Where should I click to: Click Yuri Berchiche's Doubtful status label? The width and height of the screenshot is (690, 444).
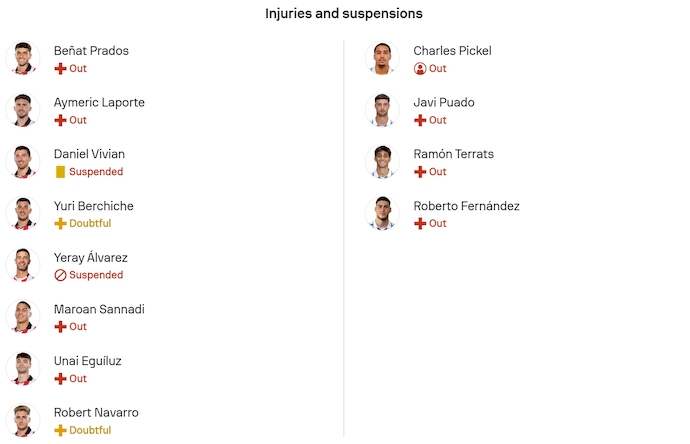click(90, 224)
